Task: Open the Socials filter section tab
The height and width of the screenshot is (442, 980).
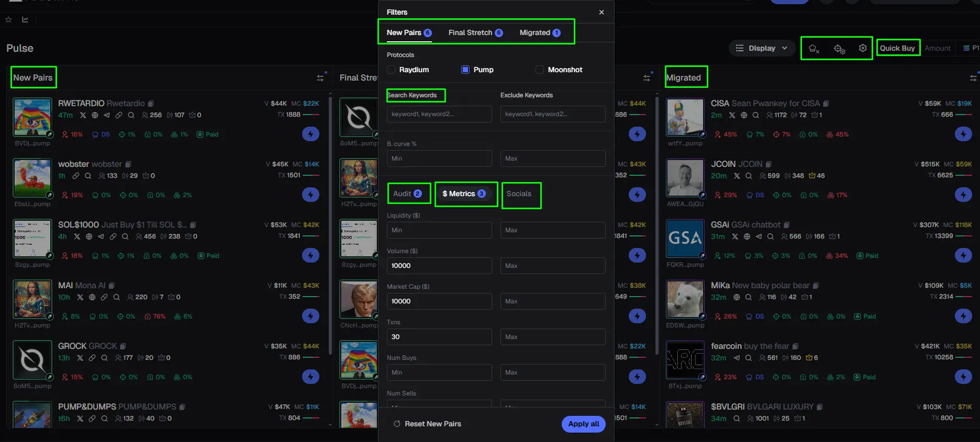Action: (x=519, y=194)
